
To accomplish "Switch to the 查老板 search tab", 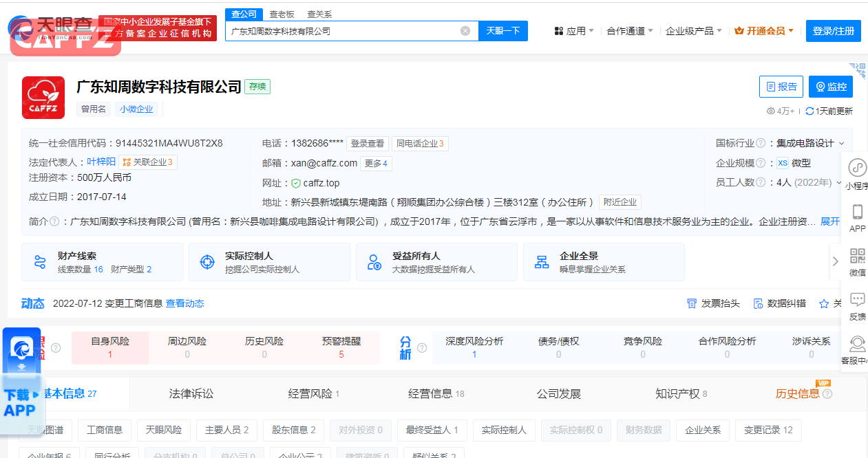I will (282, 14).
